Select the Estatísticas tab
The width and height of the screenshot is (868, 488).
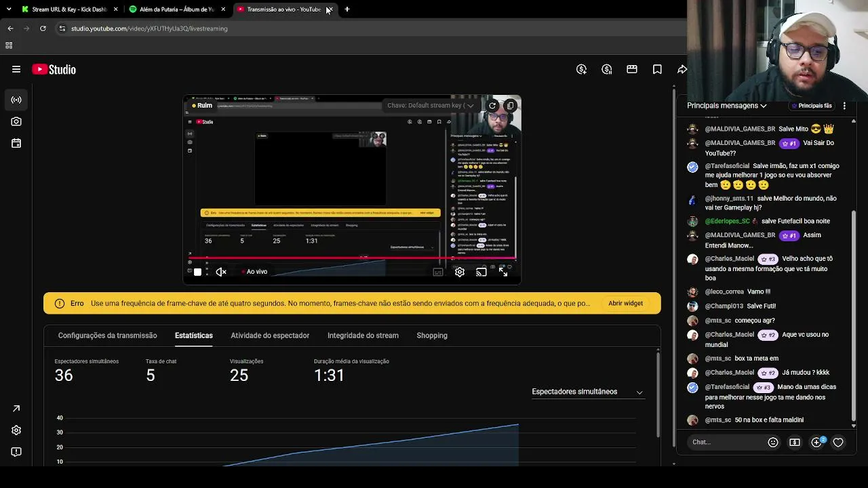(194, 335)
